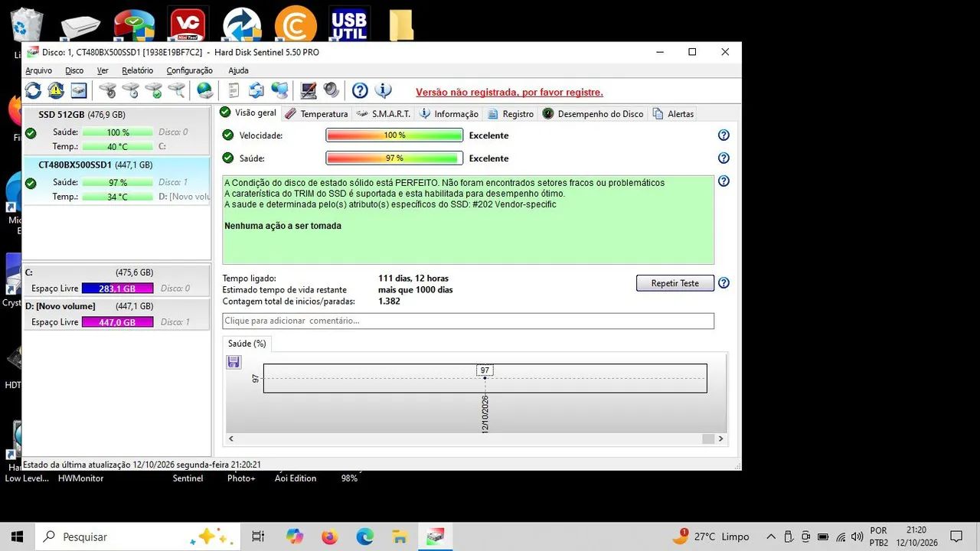Select the SSD 512GB disk in the list
980x551 pixels.
(x=116, y=131)
